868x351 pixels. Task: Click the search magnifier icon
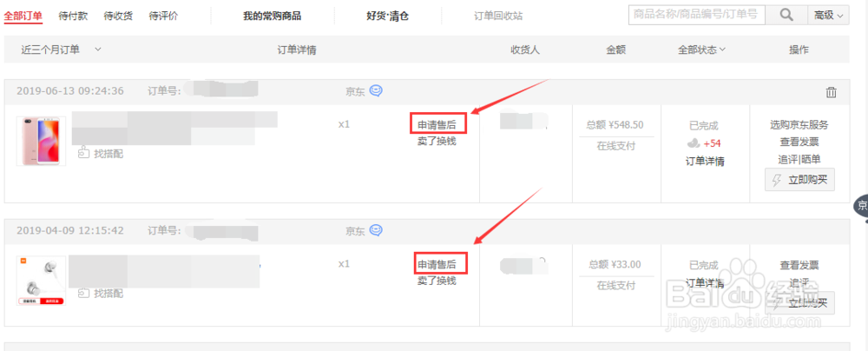pos(786,15)
